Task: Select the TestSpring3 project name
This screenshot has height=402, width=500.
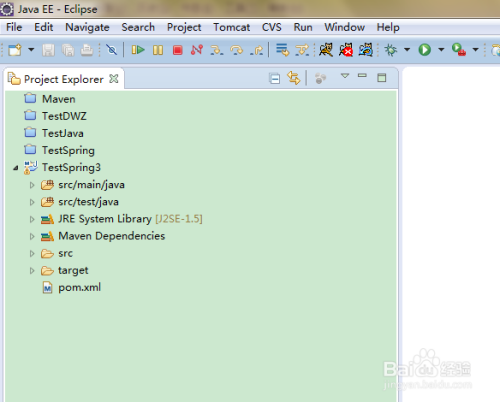Action: [x=71, y=167]
